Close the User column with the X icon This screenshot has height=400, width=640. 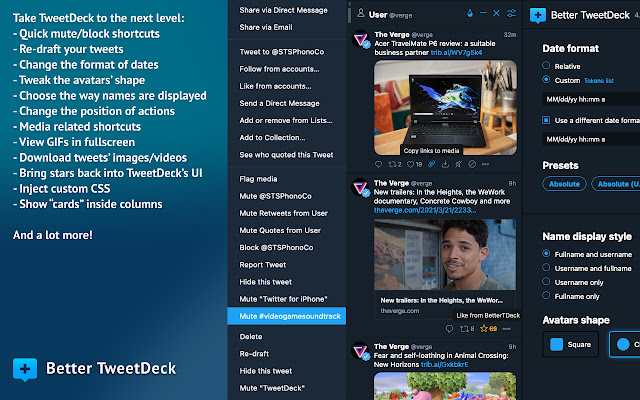point(496,13)
